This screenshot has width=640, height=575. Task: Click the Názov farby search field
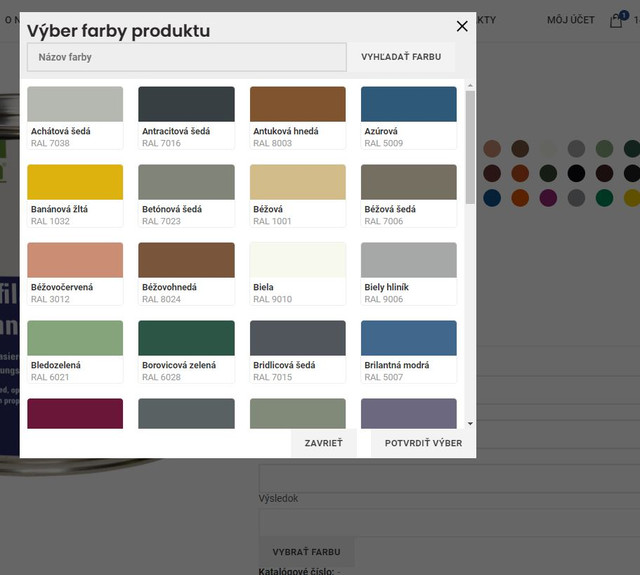tap(187, 57)
